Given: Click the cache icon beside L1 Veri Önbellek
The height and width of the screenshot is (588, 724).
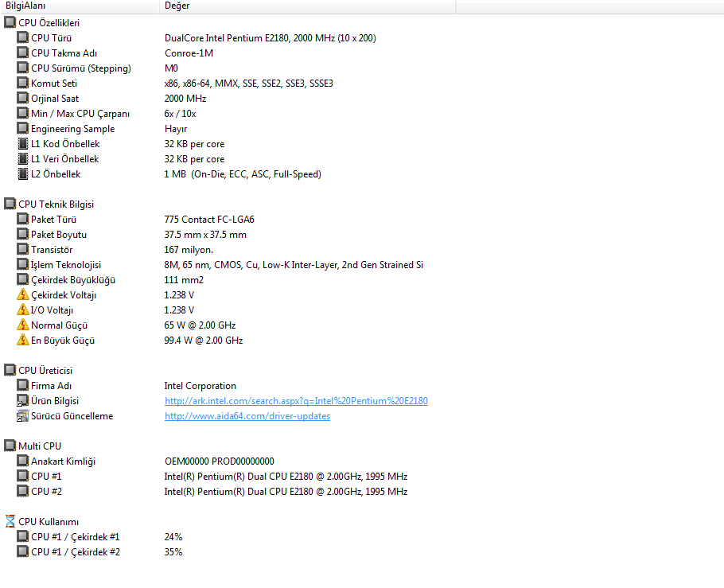Looking at the screenshot, I should click(x=22, y=158).
